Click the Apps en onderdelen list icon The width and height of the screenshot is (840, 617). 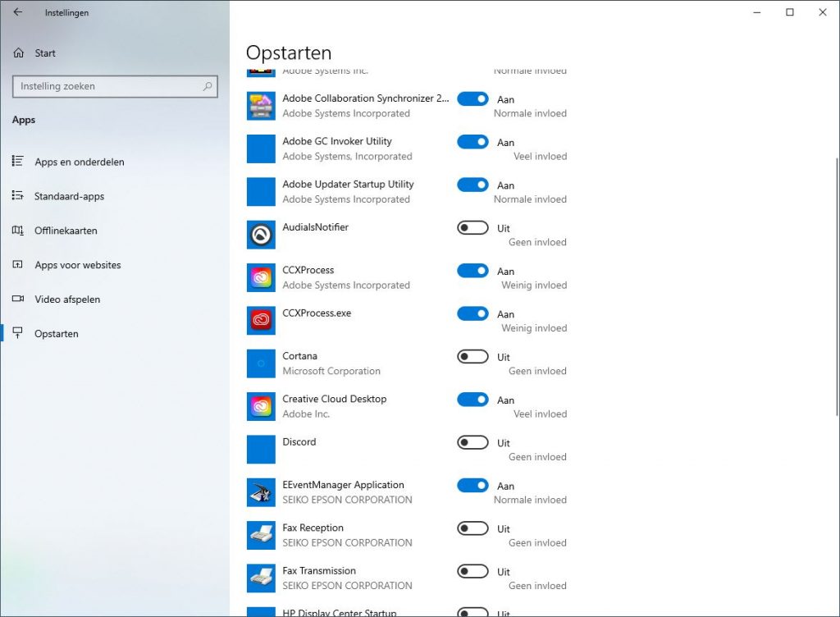pyautogui.click(x=18, y=162)
